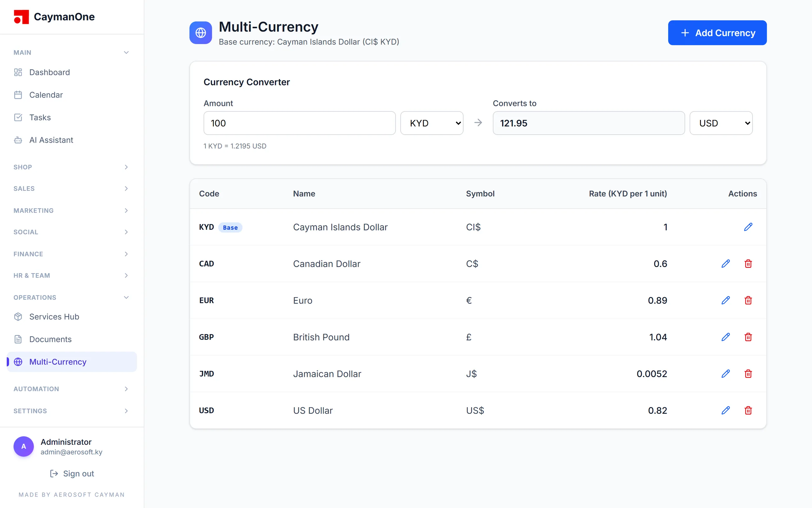Delete the US Dollar currency
Viewport: 812px width, 508px height.
(748, 410)
